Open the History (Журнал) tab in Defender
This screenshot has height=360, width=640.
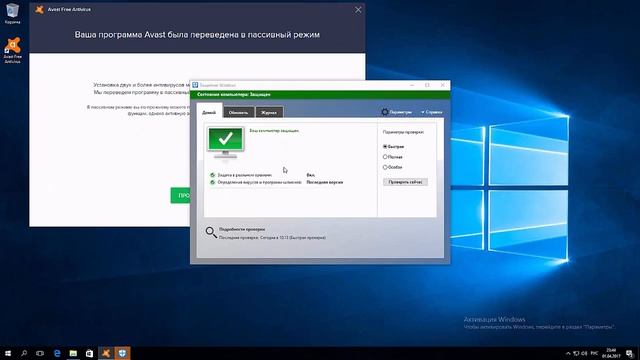[269, 112]
